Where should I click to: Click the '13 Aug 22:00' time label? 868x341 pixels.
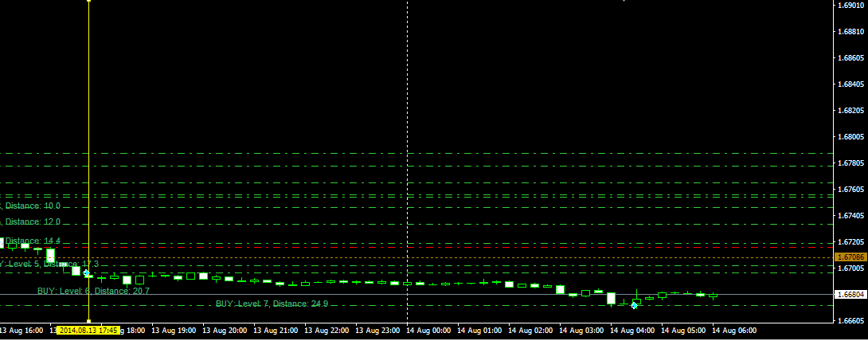click(326, 330)
